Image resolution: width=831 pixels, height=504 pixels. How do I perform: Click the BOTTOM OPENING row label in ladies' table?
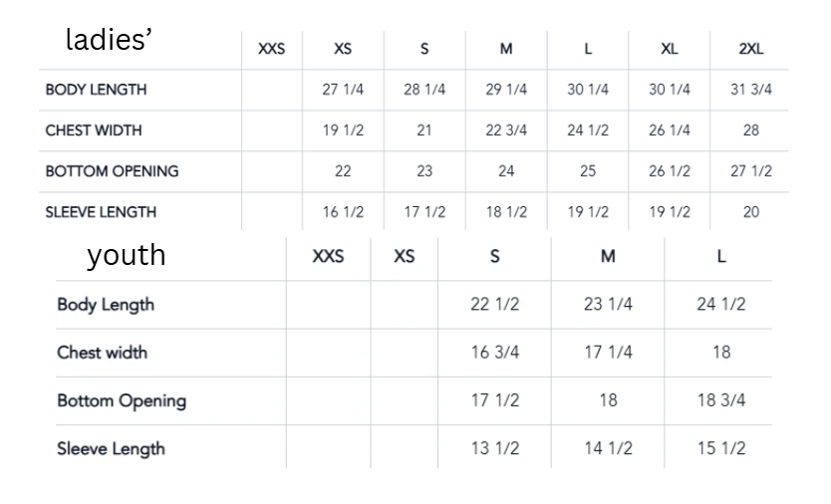coord(112,171)
